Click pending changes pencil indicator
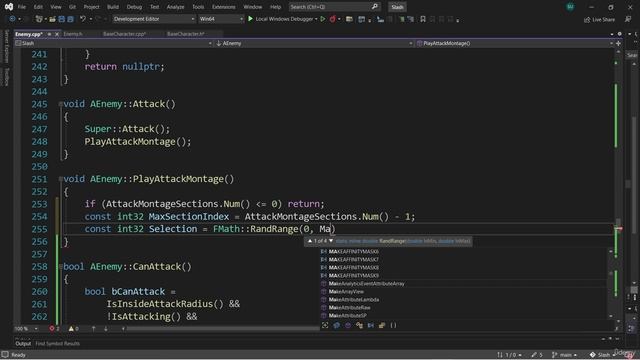The image size is (640, 360). pos(537,355)
